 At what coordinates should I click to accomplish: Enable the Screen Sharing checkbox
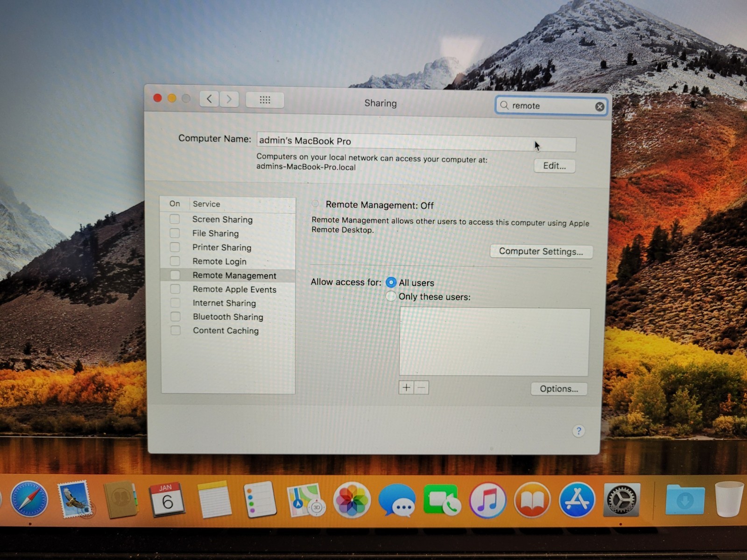tap(175, 219)
